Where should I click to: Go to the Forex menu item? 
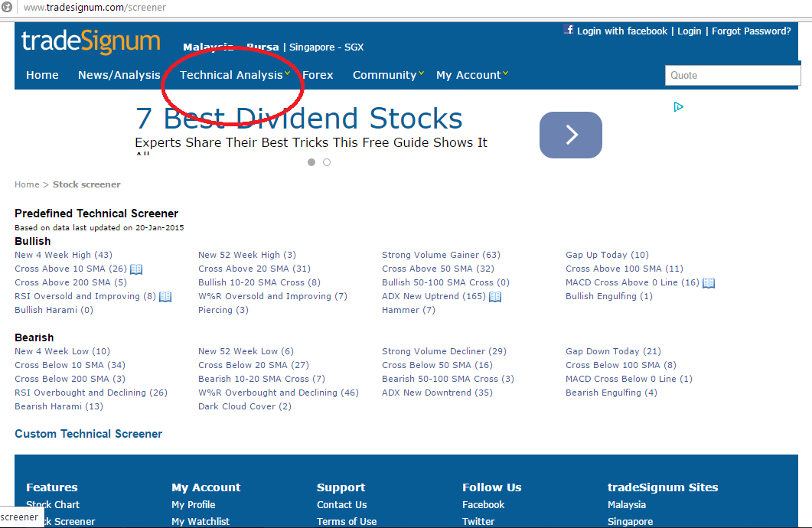318,75
